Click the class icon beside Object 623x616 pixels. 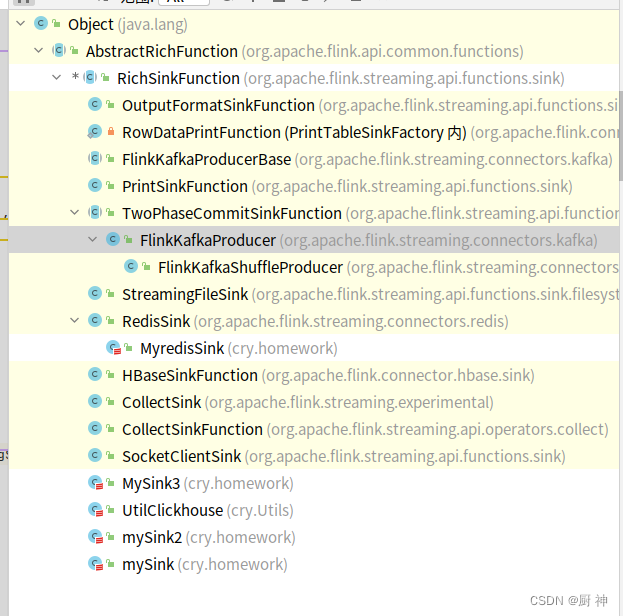41,23
